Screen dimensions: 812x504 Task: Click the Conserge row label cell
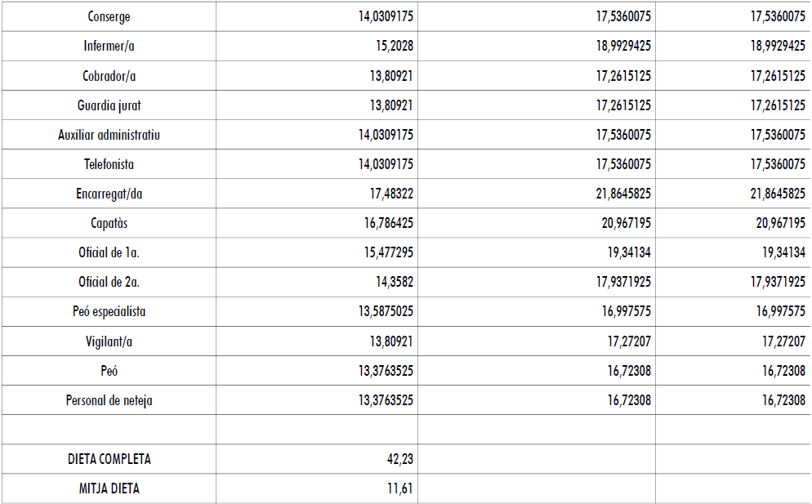point(109,16)
